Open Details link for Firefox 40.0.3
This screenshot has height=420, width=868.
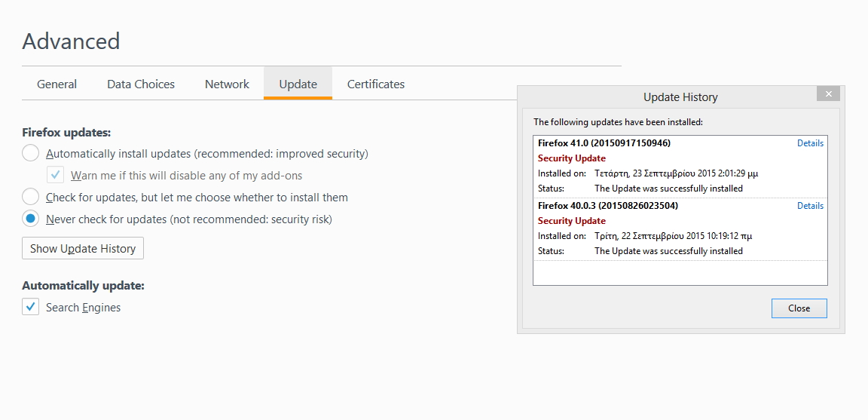[810, 206]
